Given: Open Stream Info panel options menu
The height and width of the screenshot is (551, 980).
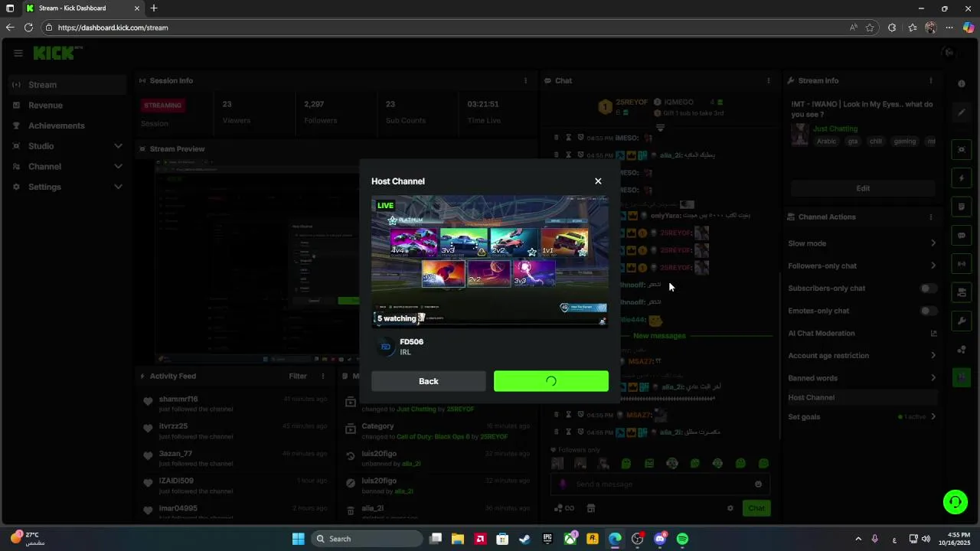Looking at the screenshot, I should [931, 80].
